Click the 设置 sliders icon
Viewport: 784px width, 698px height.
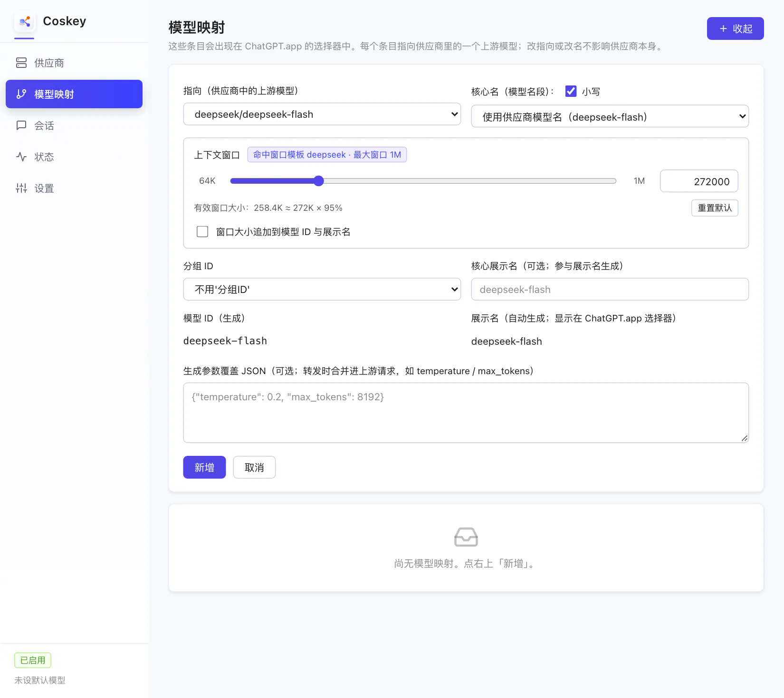point(21,188)
